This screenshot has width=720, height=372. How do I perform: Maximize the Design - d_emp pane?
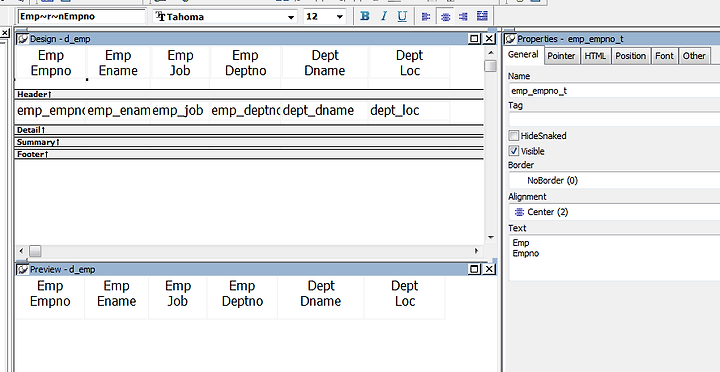(x=475, y=39)
